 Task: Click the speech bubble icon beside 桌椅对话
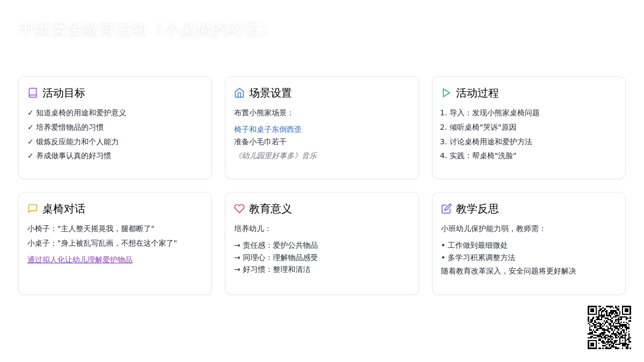click(x=33, y=209)
